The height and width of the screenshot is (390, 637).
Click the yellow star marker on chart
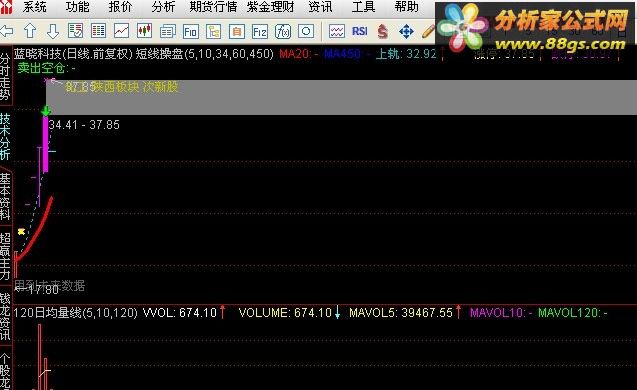[21, 232]
